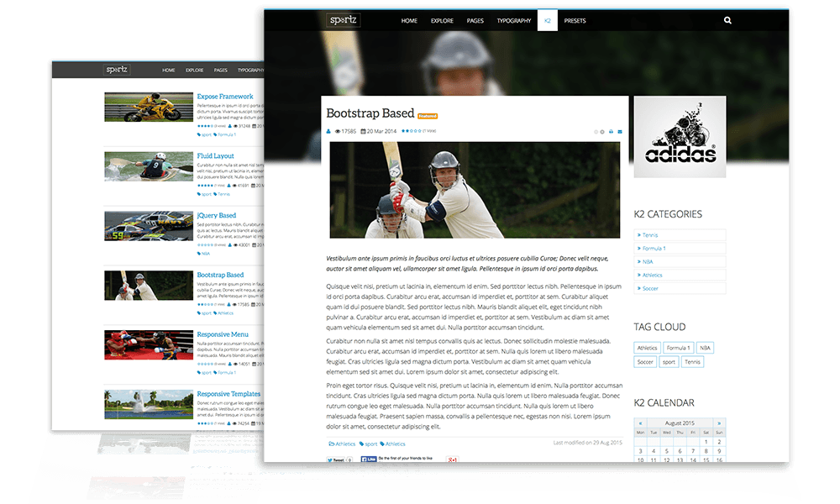This screenshot has width=840, height=504.
Task: Click the Sportz logo in the back window
Action: 117,70
